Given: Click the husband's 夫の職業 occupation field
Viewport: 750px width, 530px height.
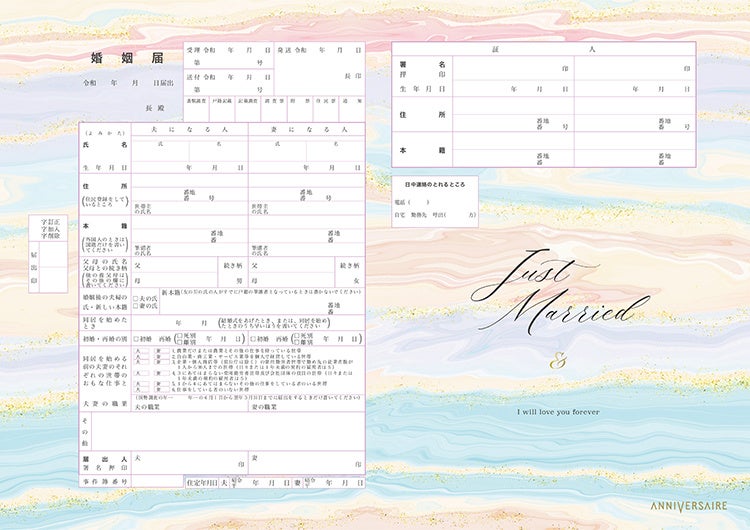Looking at the screenshot, I should coord(190,407).
